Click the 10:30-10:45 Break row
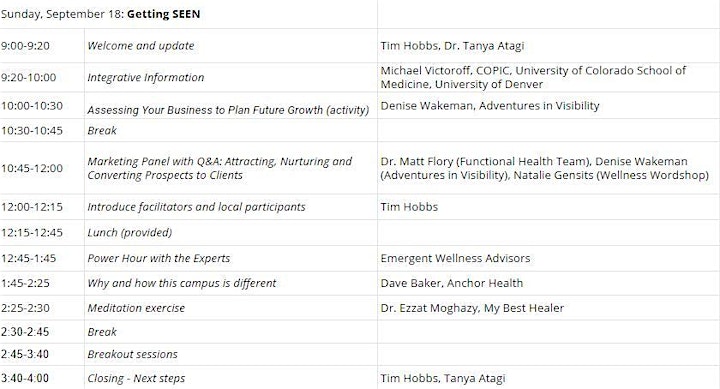Viewport: 720px width, 389px height. (360, 130)
